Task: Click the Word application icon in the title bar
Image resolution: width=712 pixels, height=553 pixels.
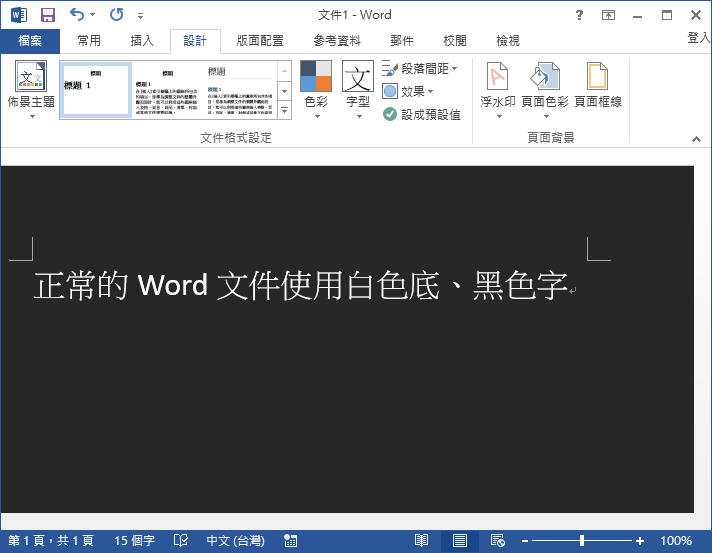Action: pyautogui.click(x=19, y=15)
